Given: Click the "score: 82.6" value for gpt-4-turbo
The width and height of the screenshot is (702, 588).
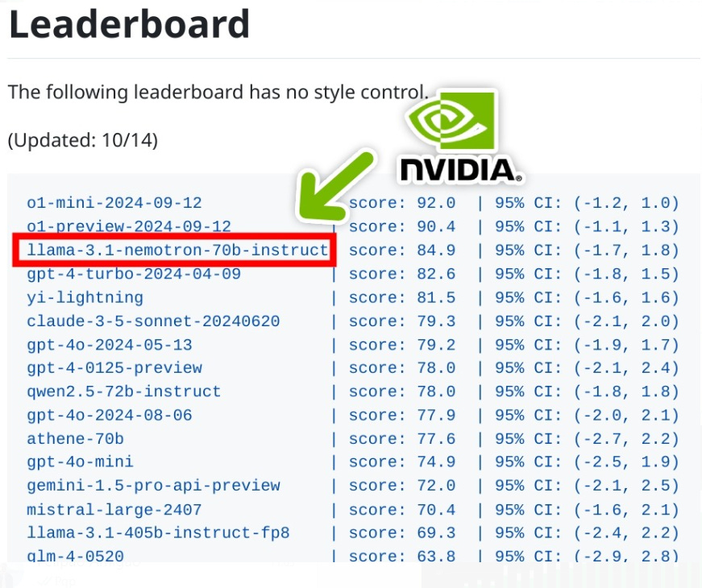Looking at the screenshot, I should pyautogui.click(x=402, y=273).
